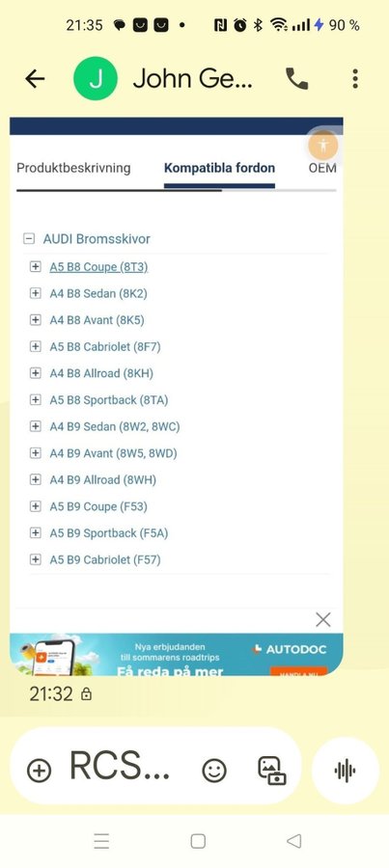Close the AUTODOC ad with the X
Viewport: 389px width, 868px height.
point(323,620)
